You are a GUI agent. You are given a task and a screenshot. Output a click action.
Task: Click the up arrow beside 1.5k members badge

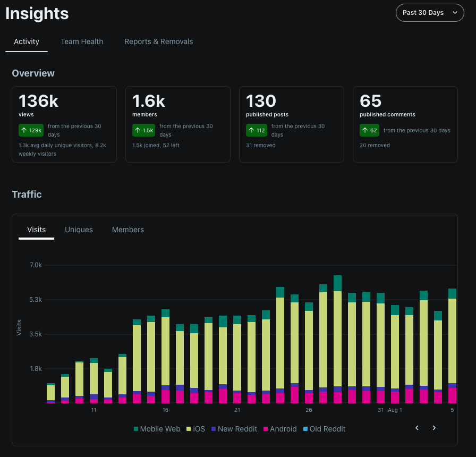138,130
